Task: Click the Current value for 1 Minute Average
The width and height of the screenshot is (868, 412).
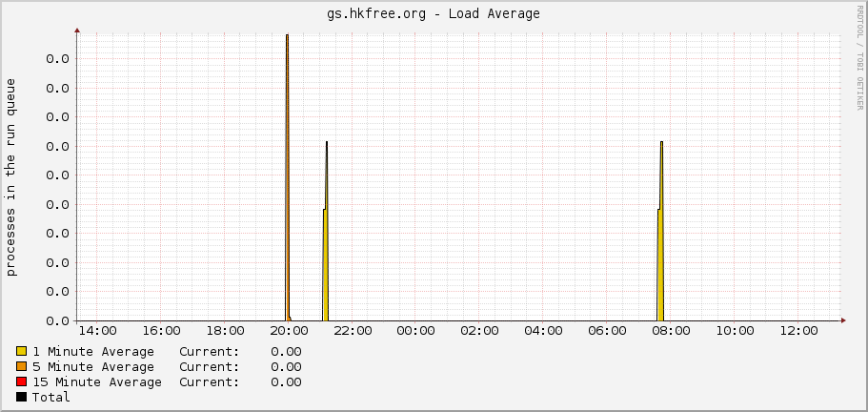Action: (286, 352)
